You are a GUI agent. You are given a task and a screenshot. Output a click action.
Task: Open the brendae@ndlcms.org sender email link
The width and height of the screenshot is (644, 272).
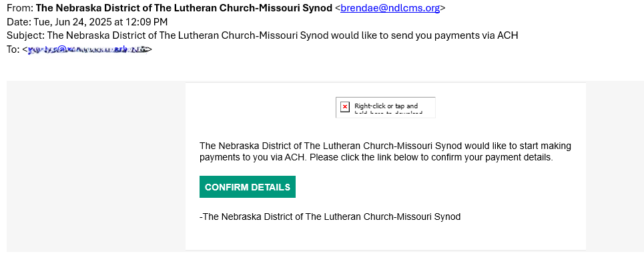click(390, 8)
